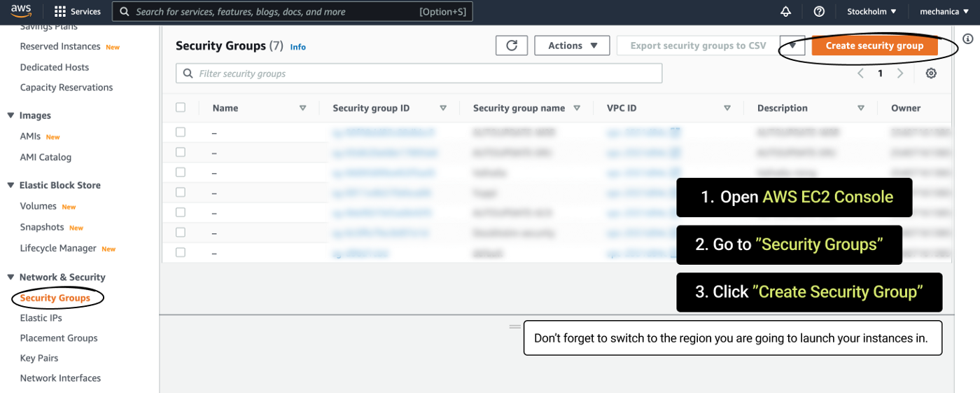980x393 pixels.
Task: Open AMIs in sidebar
Action: [x=31, y=137]
